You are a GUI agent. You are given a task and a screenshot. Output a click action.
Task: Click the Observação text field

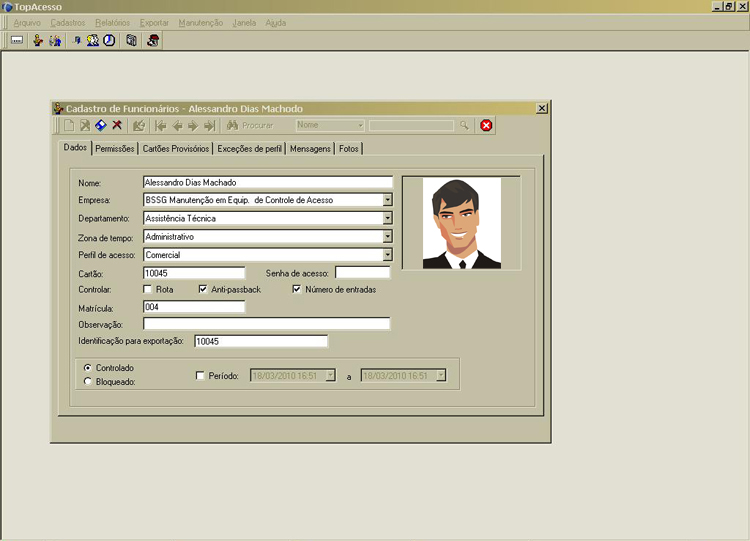click(x=266, y=324)
